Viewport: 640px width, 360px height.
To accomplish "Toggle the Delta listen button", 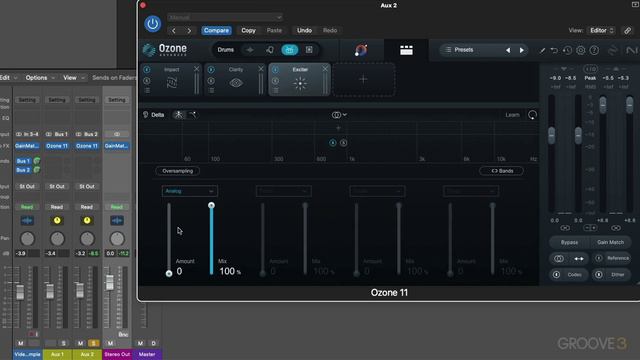I will 153,115.
